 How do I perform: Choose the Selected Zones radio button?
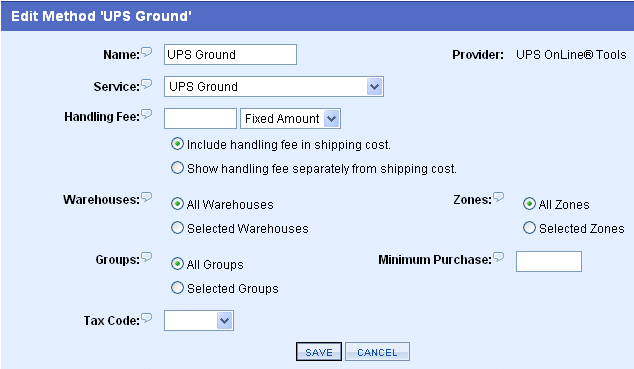pos(529,228)
